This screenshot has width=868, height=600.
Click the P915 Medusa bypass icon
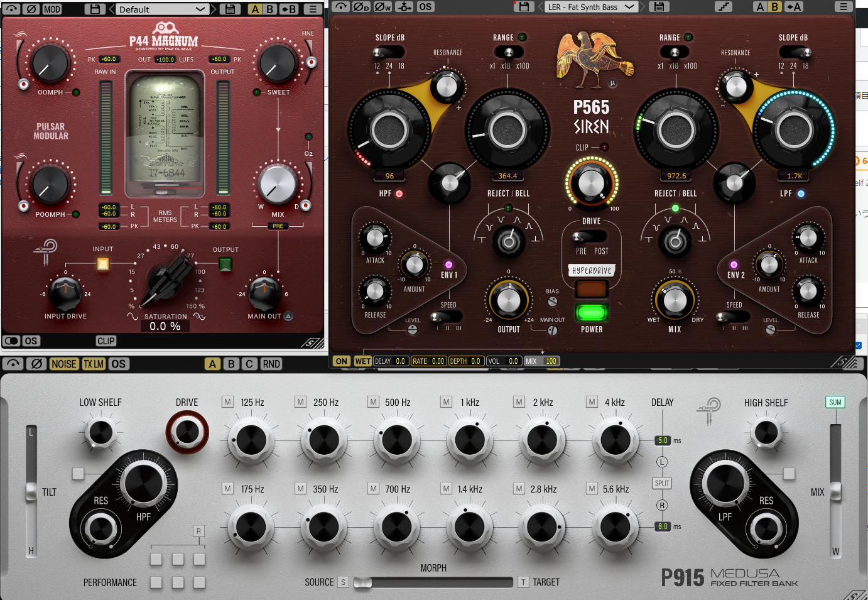click(x=13, y=364)
